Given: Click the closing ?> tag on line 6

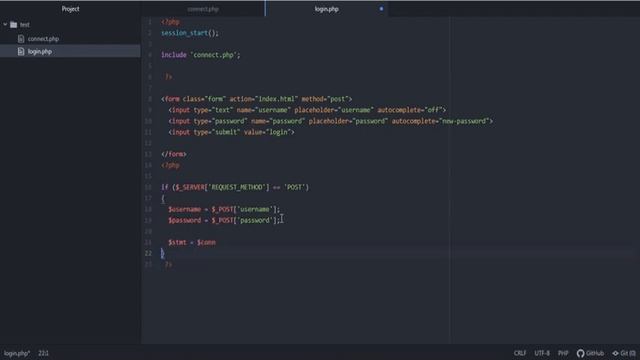Looking at the screenshot, I should click(x=168, y=77).
